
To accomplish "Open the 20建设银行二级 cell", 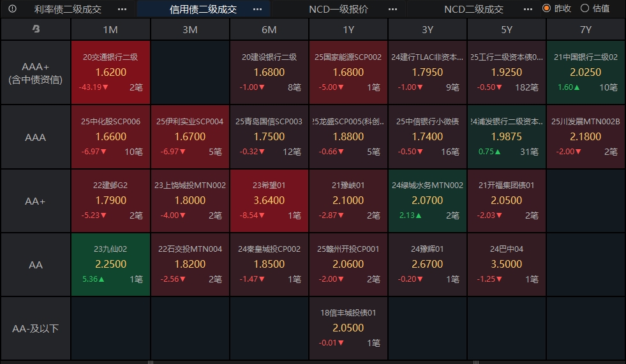I will coord(269,72).
